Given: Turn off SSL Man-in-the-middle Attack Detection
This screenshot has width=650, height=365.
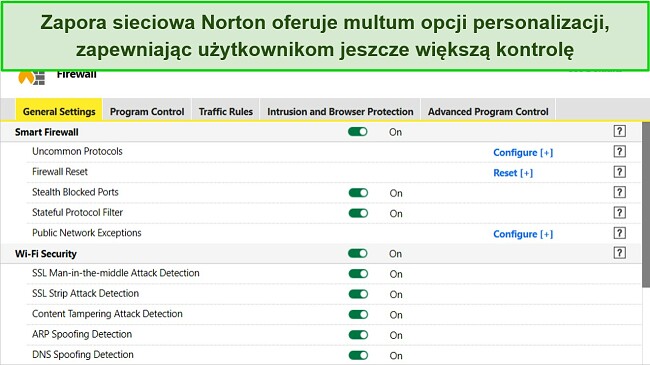Looking at the screenshot, I should [358, 274].
